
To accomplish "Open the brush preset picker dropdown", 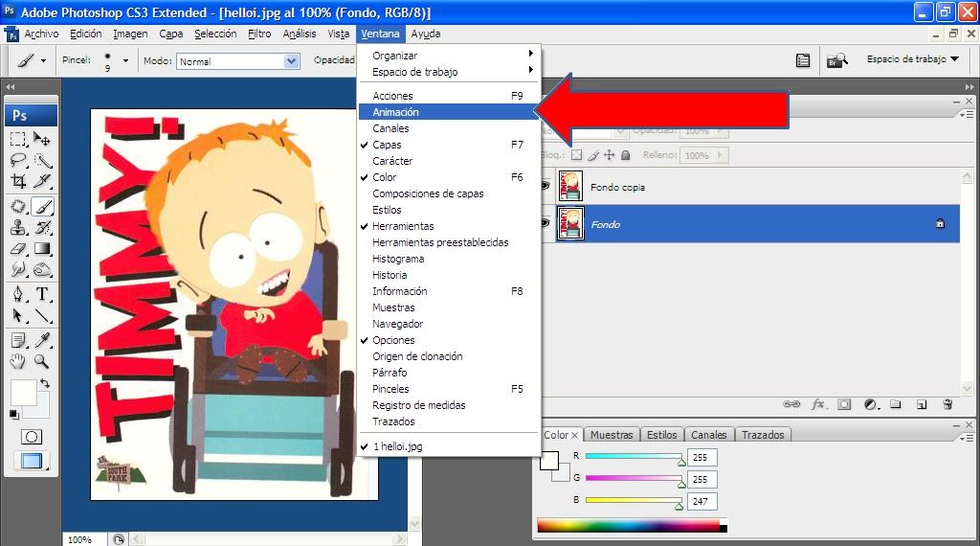I will click(125, 60).
